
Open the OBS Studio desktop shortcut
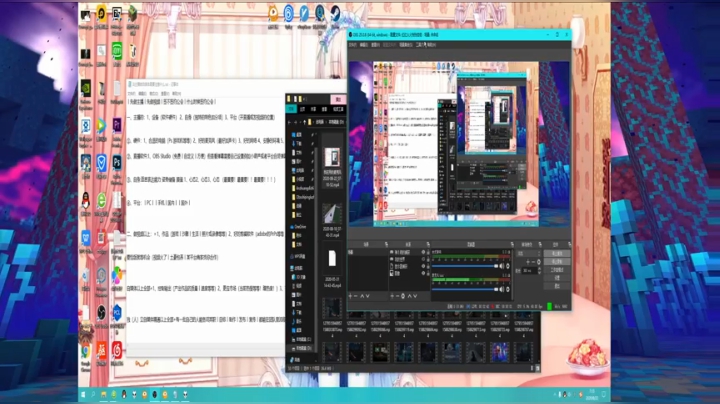tap(101, 313)
